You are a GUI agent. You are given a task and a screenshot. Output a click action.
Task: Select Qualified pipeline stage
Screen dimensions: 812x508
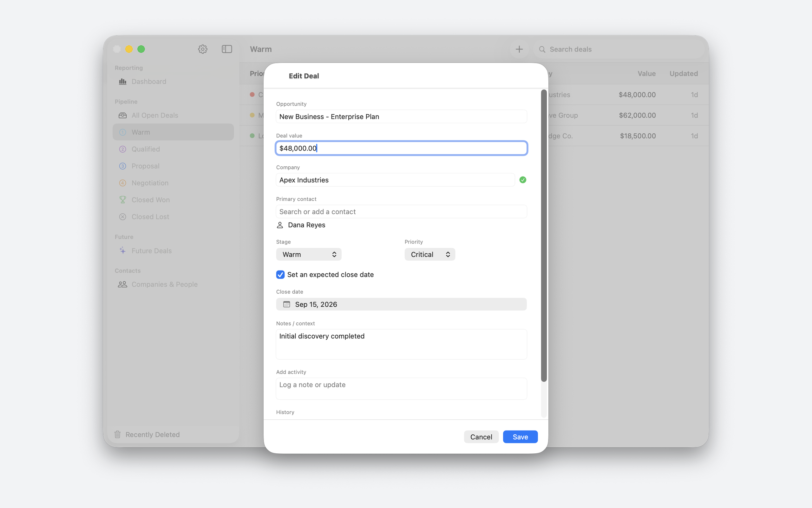coord(173,149)
